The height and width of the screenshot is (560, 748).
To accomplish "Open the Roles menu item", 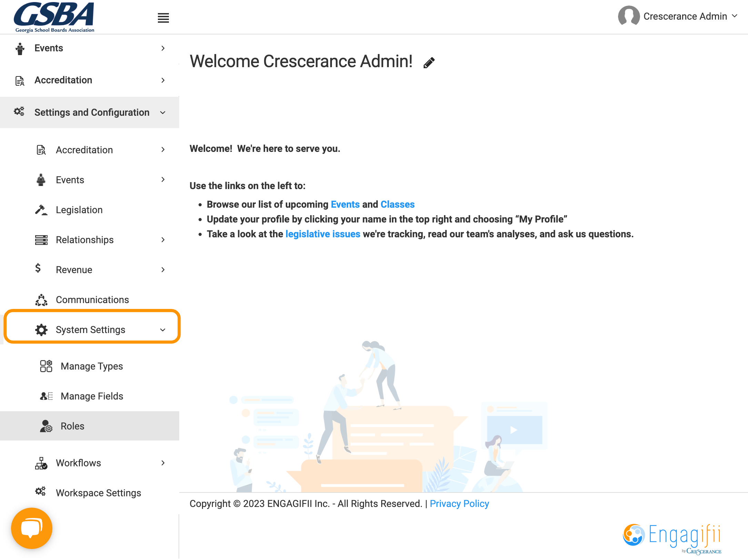I will (x=90, y=426).
